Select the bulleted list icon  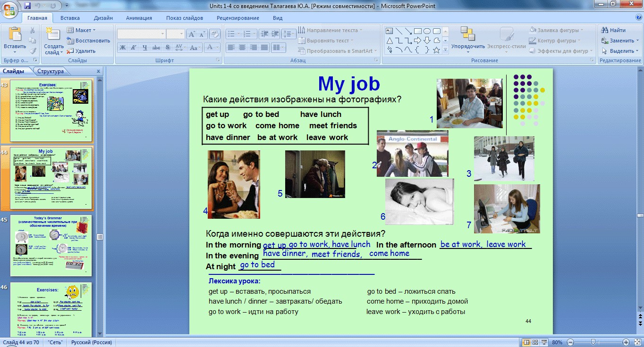[x=230, y=34]
